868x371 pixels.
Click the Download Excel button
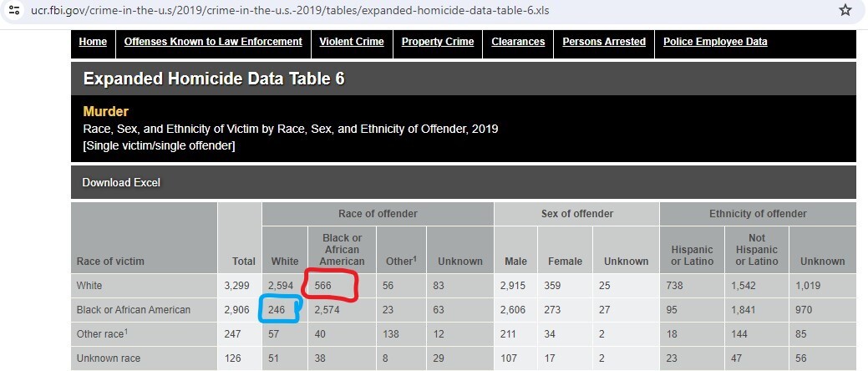coord(121,182)
